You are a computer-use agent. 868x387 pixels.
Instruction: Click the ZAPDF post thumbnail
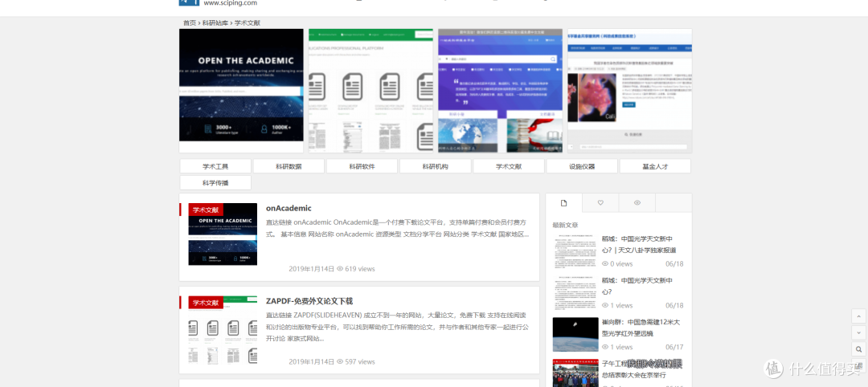223,330
